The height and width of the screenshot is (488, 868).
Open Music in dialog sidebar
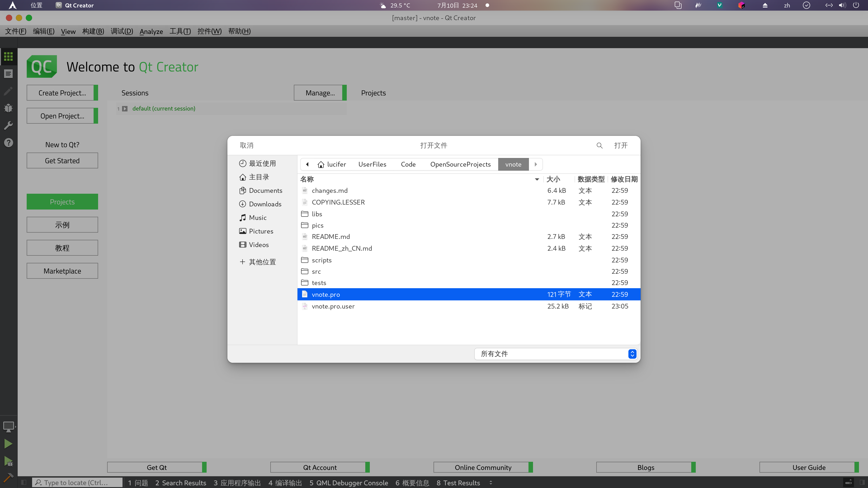pyautogui.click(x=253, y=217)
